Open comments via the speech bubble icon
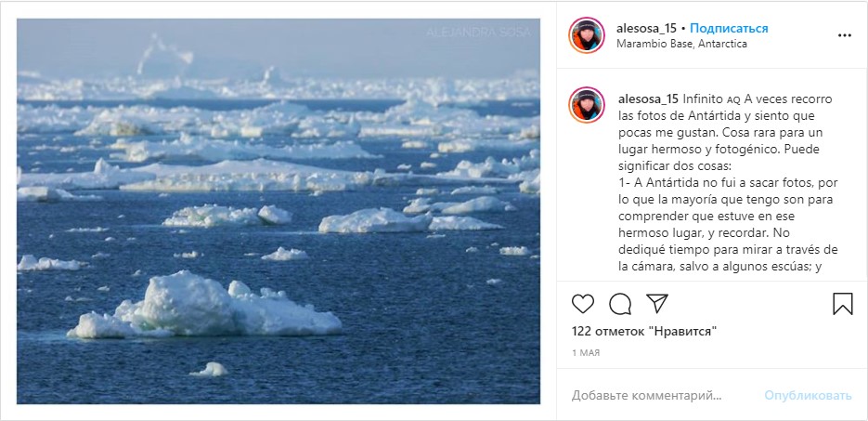The image size is (868, 421). 619,304
